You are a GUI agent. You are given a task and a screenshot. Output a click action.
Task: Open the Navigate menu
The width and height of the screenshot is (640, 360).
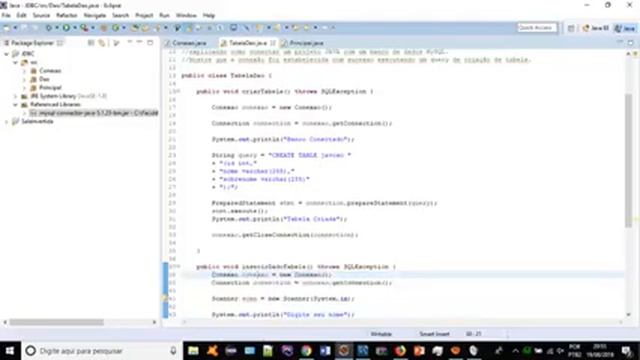[x=95, y=16]
